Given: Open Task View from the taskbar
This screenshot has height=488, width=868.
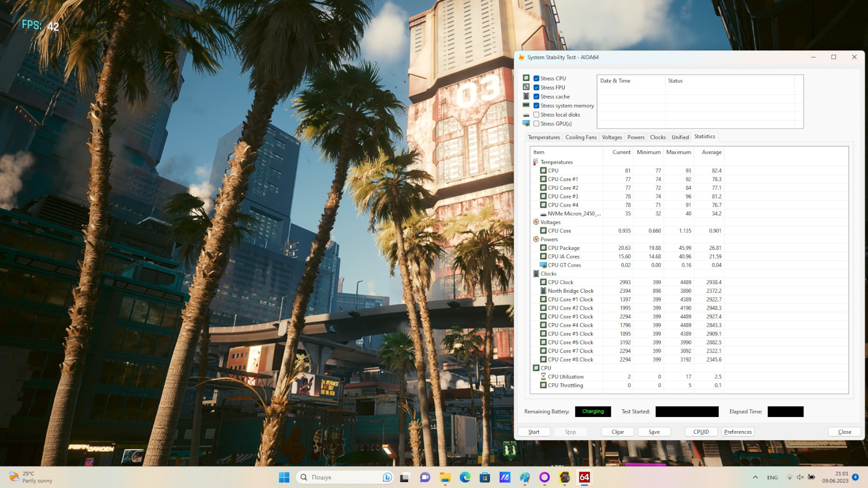Looking at the screenshot, I should (x=404, y=477).
